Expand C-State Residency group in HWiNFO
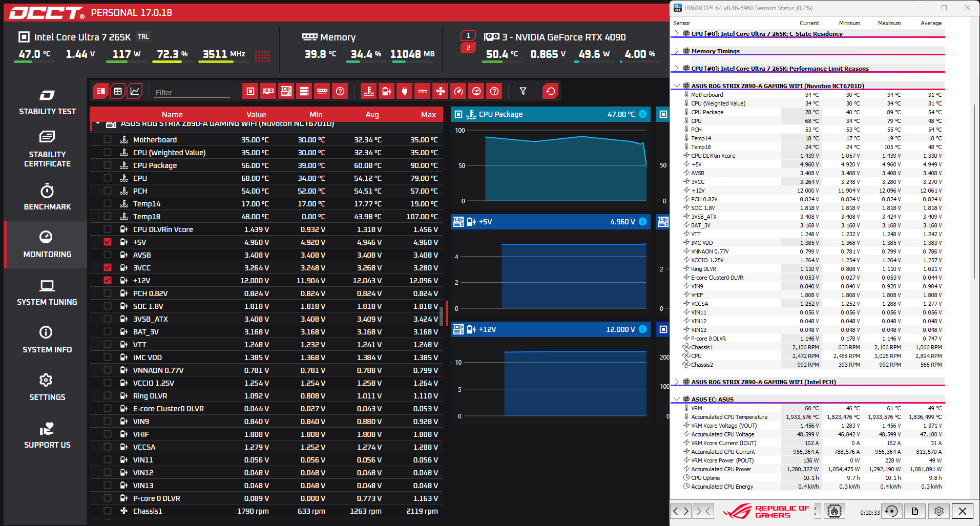The height and width of the screenshot is (526, 980). pyautogui.click(x=677, y=33)
